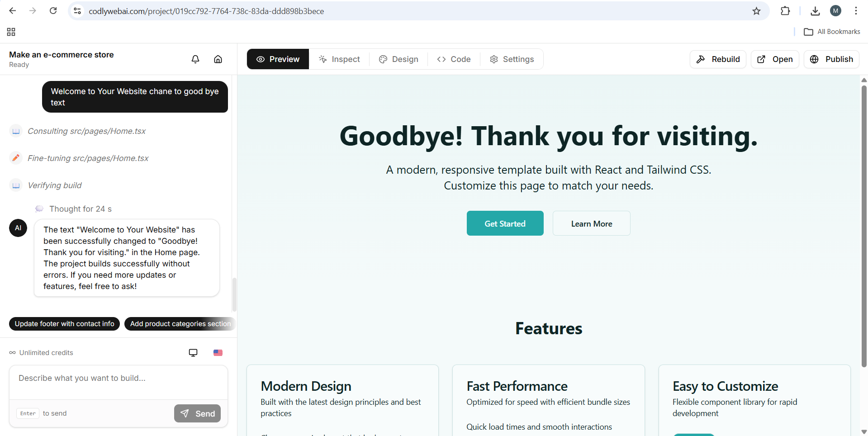868x436 pixels.
Task: Switch to the Inspect tab
Action: 339,59
